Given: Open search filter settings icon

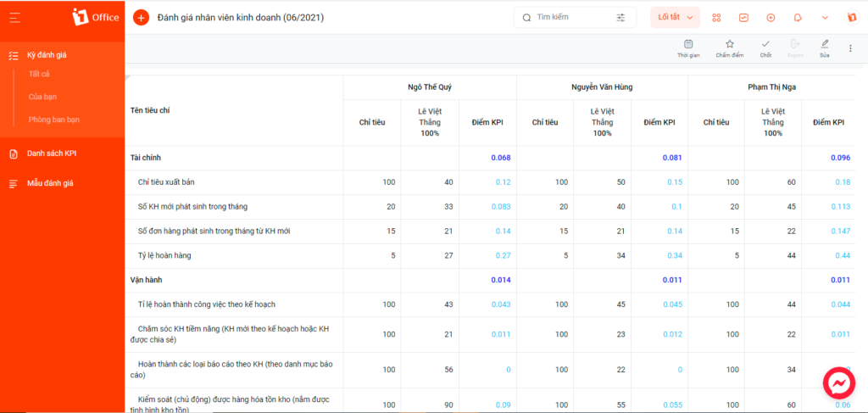Looking at the screenshot, I should coord(621,18).
